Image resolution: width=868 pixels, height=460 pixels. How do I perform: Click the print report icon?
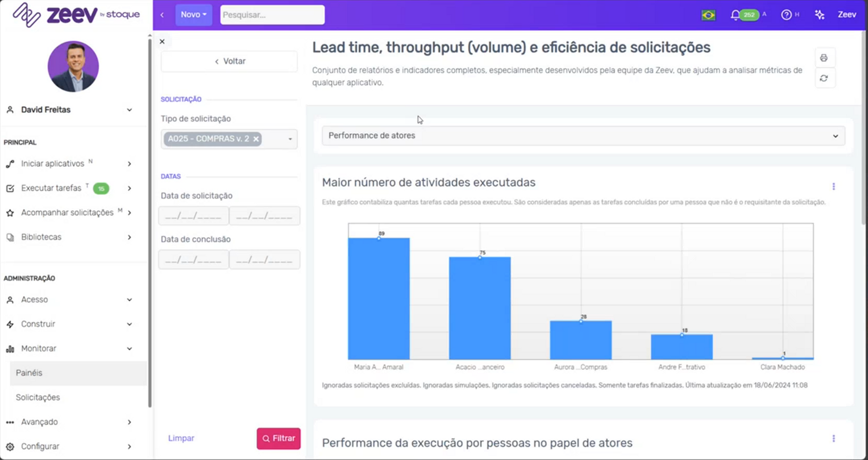click(x=823, y=58)
